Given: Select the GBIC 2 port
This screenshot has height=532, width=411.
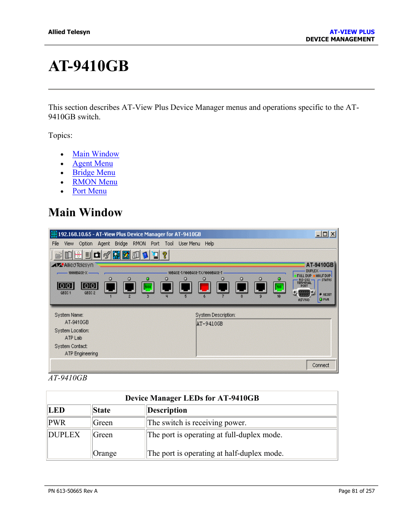Looking at the screenshot, I should coord(90,286).
